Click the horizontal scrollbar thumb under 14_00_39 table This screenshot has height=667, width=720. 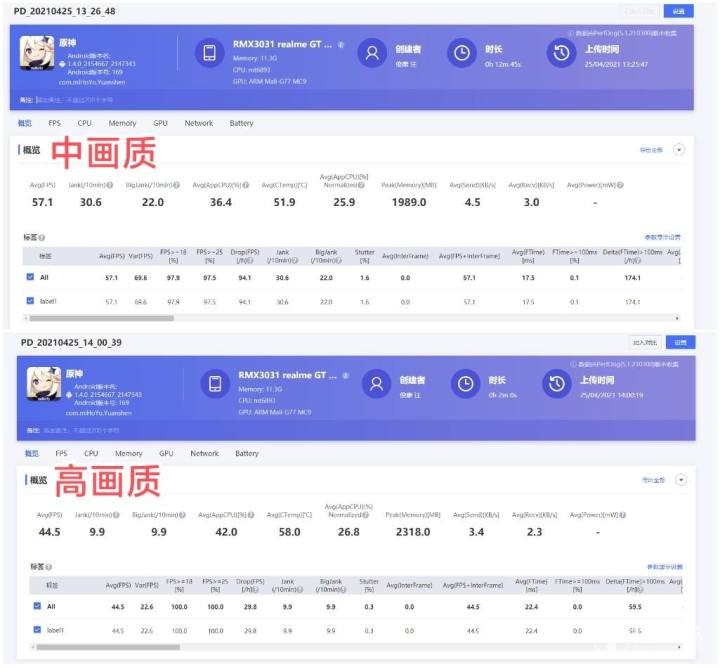pyautogui.click(x=108, y=647)
